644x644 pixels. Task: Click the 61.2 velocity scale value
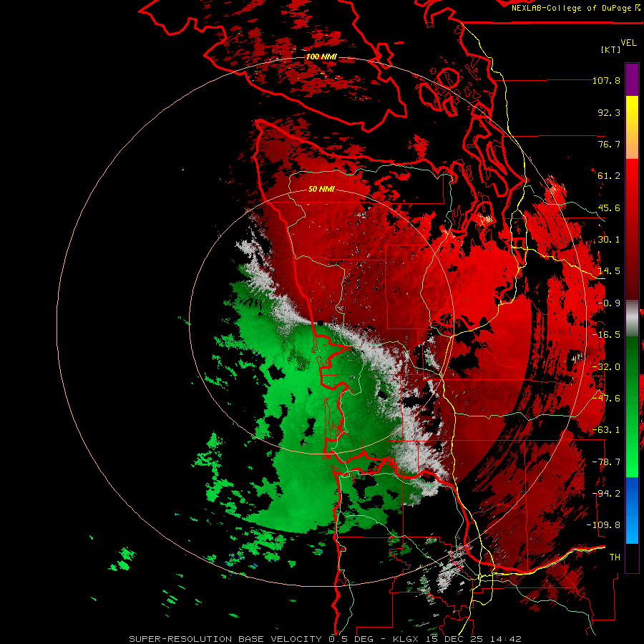pyautogui.click(x=609, y=176)
